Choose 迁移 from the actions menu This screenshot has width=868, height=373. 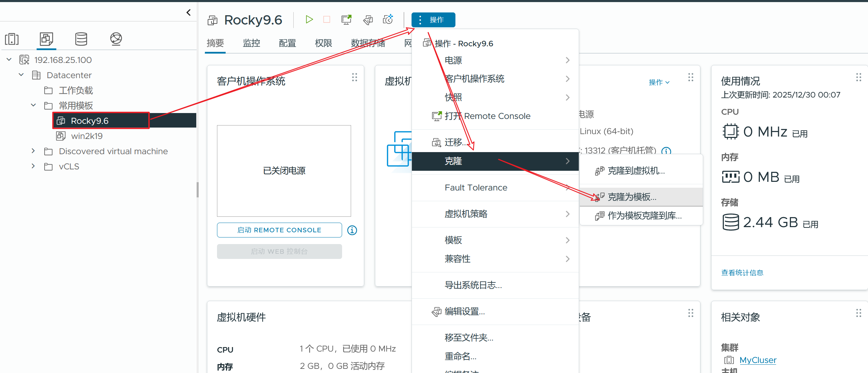[x=495, y=142]
